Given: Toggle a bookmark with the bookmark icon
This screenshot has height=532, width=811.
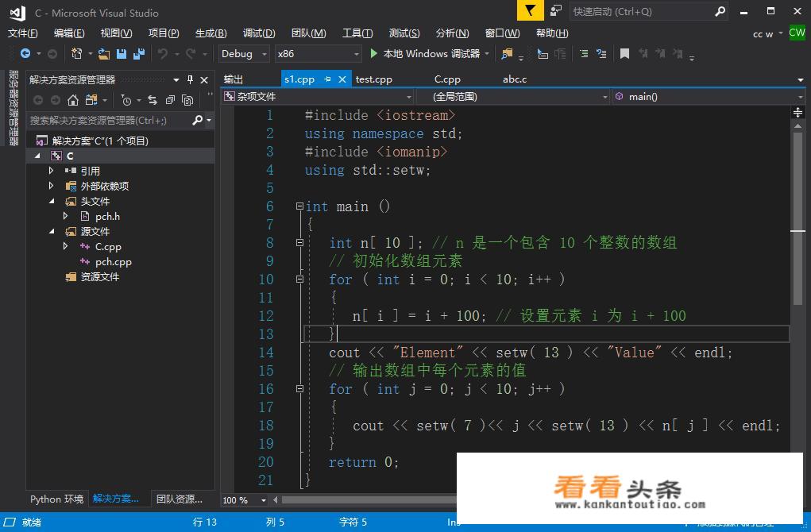Looking at the screenshot, I should point(624,53).
